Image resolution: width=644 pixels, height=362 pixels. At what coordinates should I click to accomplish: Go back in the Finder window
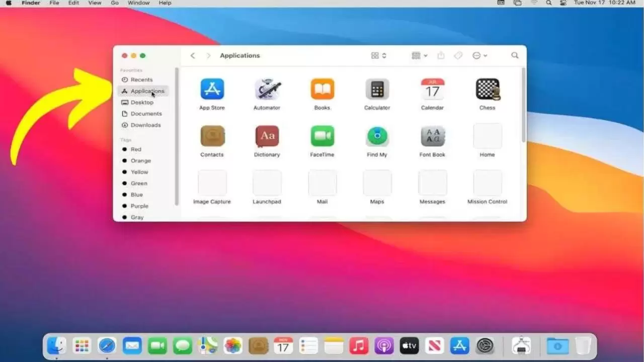(x=193, y=56)
